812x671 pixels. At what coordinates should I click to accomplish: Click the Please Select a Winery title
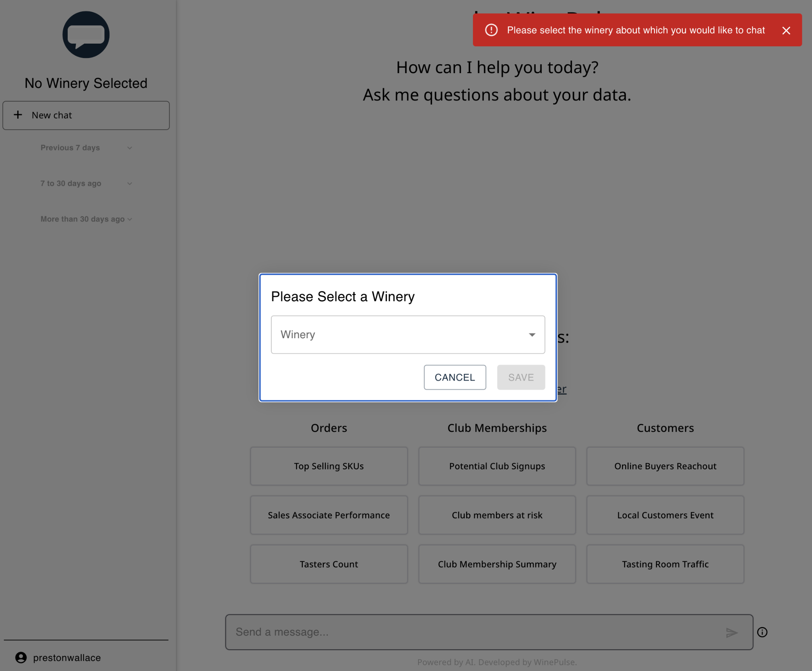(343, 297)
